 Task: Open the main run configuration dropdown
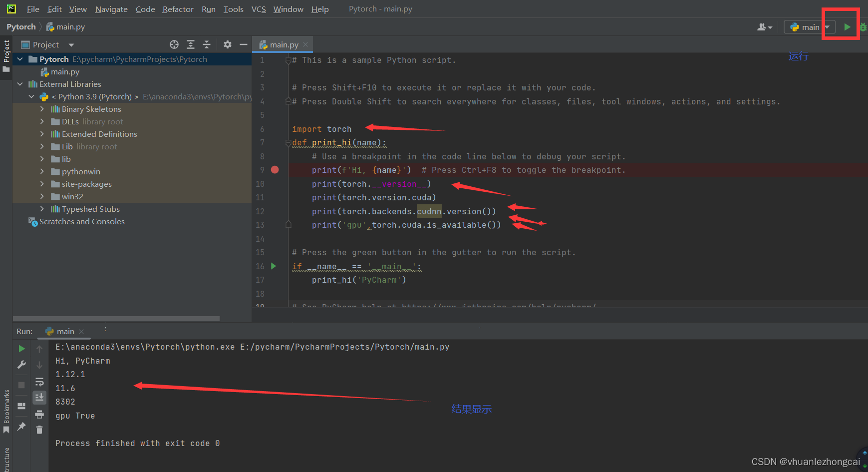click(x=810, y=27)
